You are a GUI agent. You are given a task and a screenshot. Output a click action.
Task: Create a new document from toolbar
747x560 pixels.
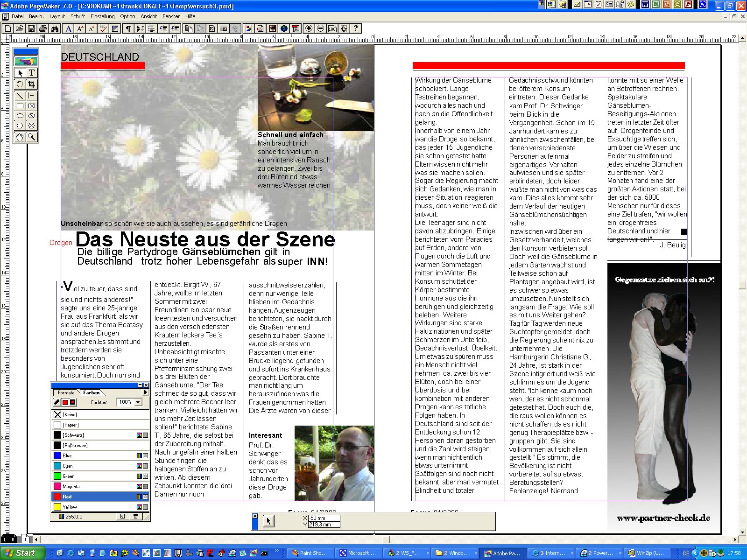pos(8,28)
